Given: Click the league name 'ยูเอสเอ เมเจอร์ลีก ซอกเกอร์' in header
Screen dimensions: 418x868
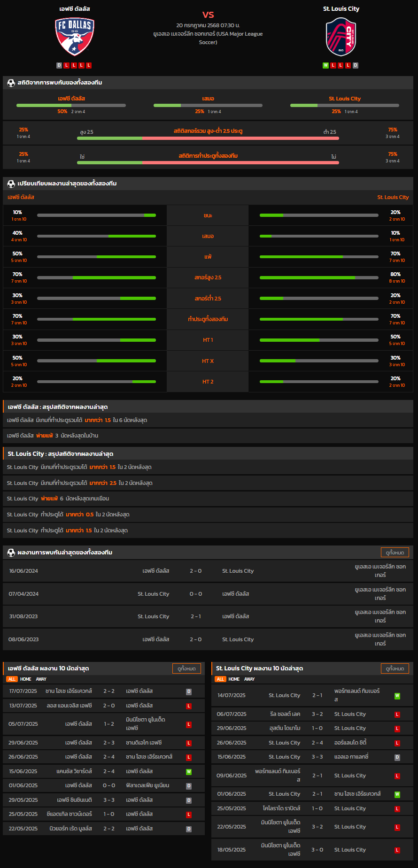Looking at the screenshot, I should click(x=208, y=38).
